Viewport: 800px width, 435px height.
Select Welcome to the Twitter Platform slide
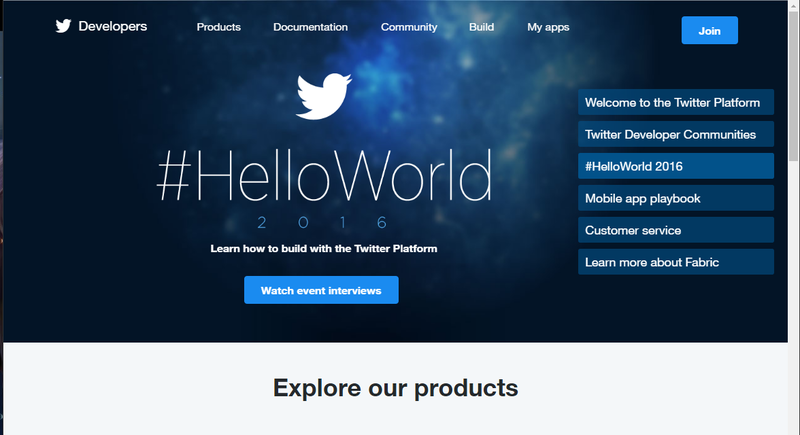point(676,102)
